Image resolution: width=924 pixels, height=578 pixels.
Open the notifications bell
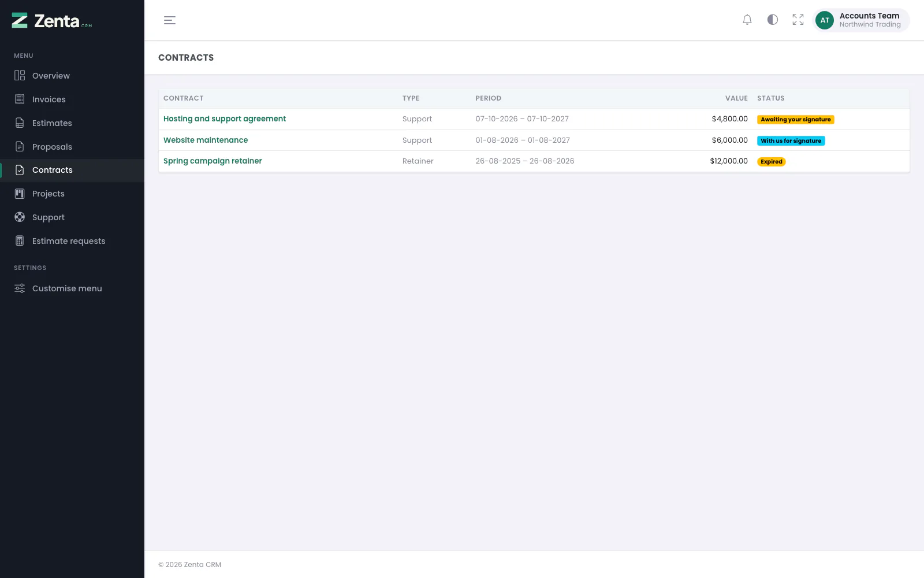coord(747,20)
